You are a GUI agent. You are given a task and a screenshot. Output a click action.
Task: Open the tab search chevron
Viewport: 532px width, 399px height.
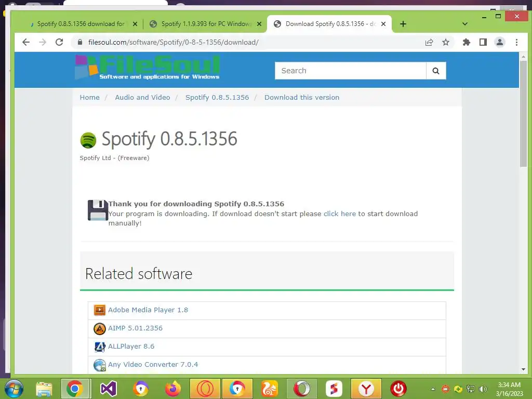(465, 24)
